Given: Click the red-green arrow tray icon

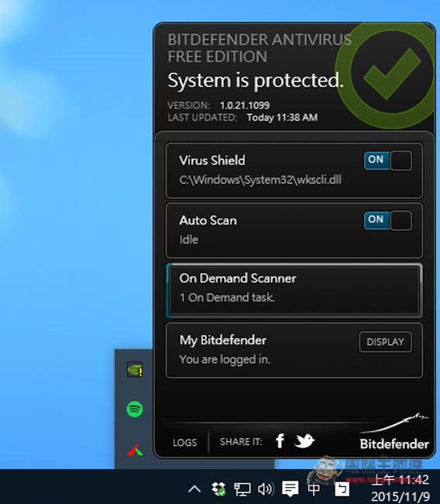Looking at the screenshot, I should click(135, 450).
